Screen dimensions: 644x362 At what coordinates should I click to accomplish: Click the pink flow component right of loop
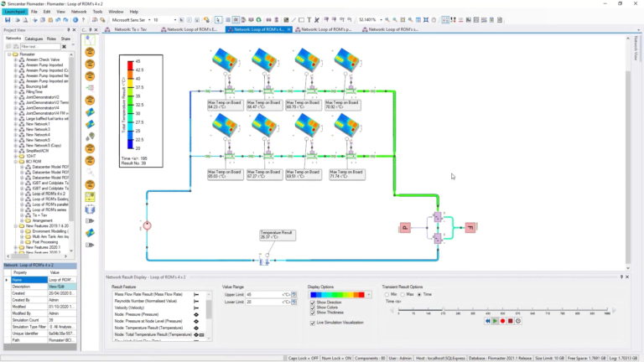tap(470, 227)
